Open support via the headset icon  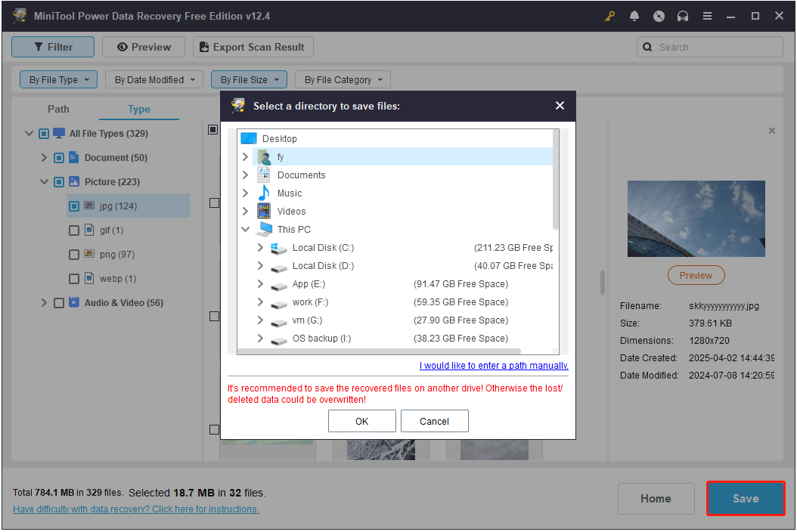pos(683,16)
